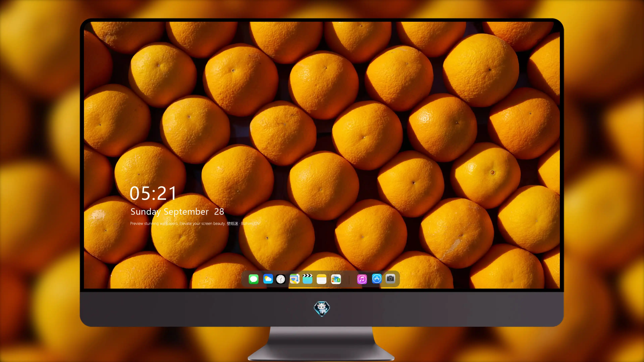The width and height of the screenshot is (644, 362).
Task: Launch iTunes music app from the dock
Action: coord(362,279)
